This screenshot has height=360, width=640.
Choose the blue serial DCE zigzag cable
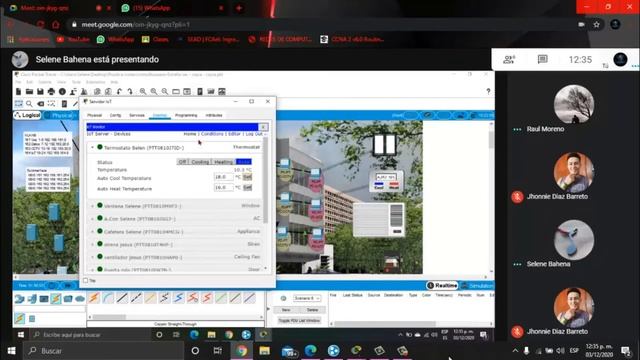coord(178,298)
